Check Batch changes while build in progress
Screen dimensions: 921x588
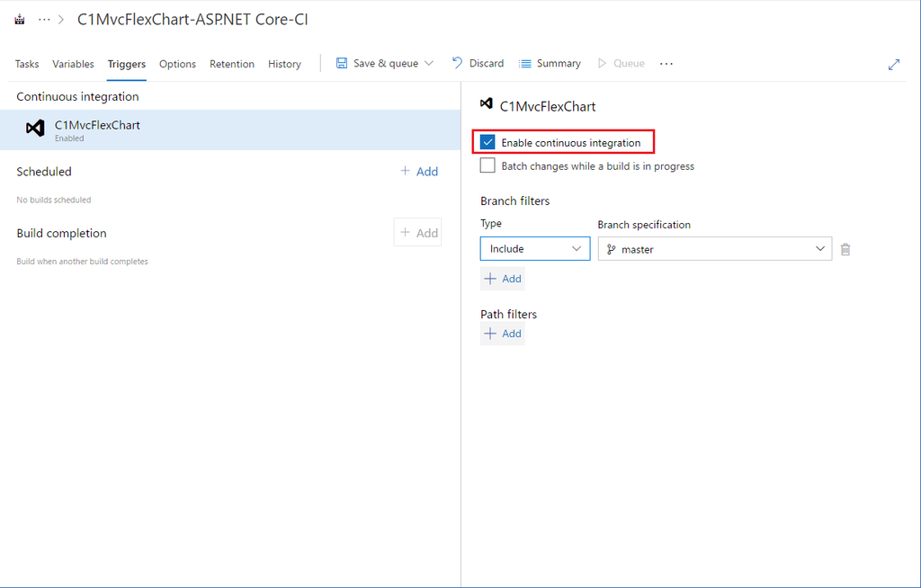point(487,165)
